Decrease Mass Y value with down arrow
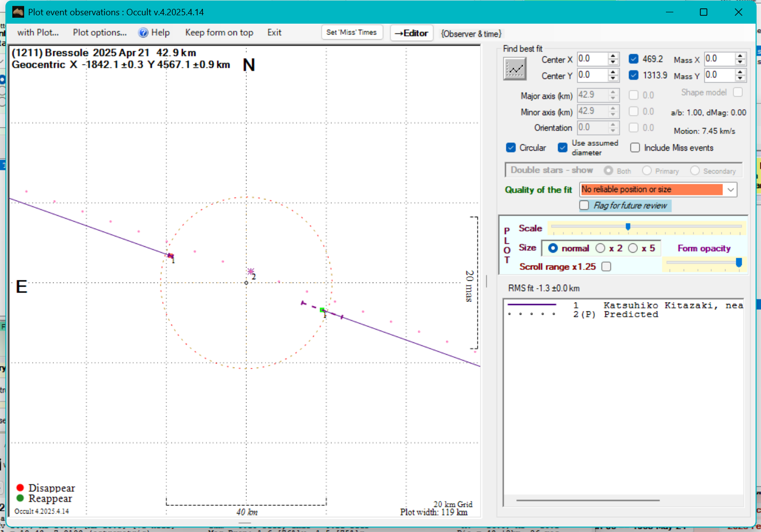 pyautogui.click(x=740, y=78)
